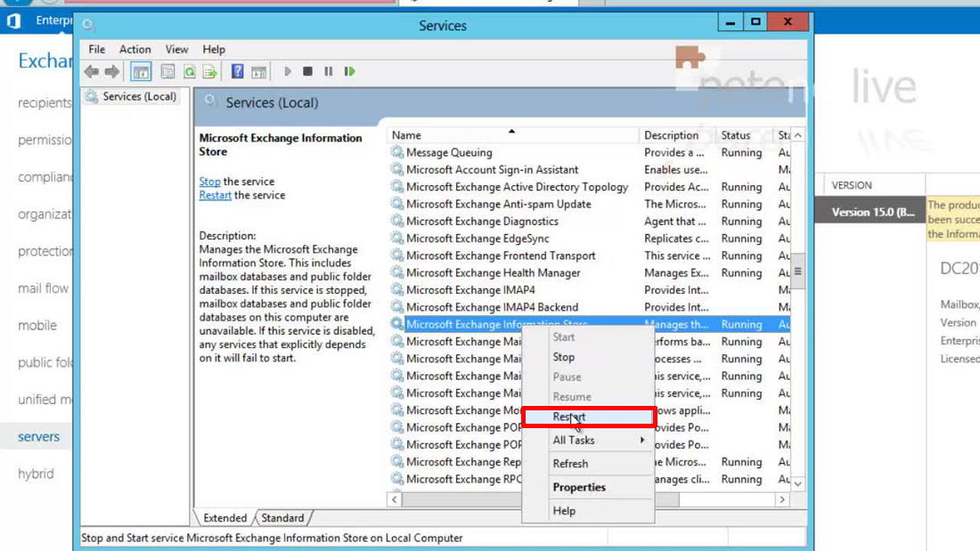Open Properties from the context menu
The height and width of the screenshot is (551, 980).
[x=588, y=487]
